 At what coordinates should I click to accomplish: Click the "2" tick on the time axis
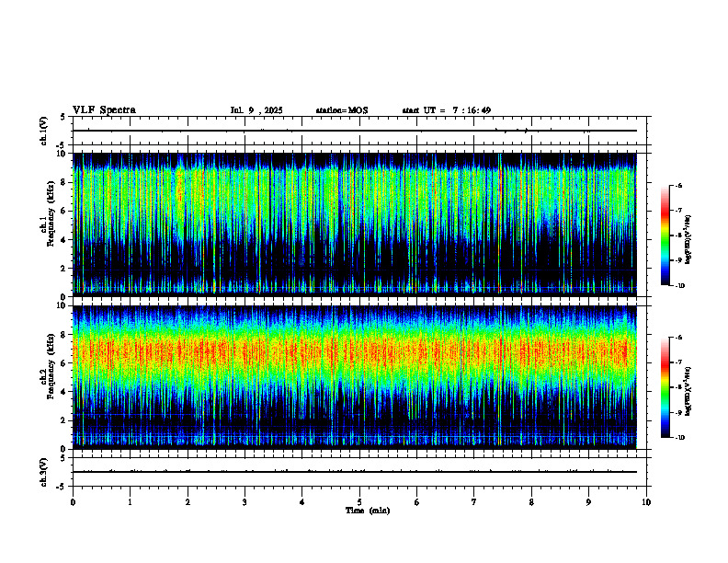tap(188, 502)
